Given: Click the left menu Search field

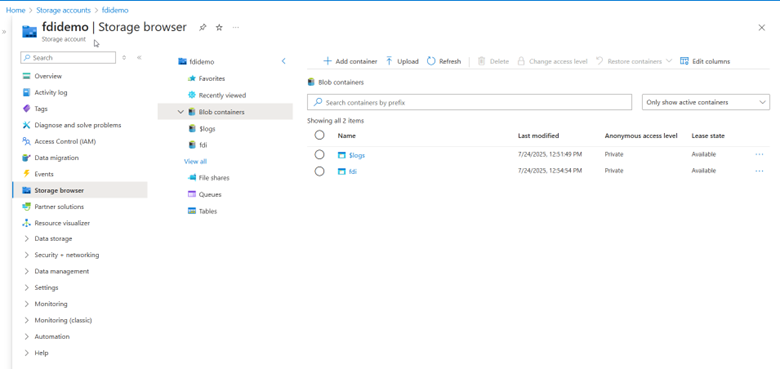Looking at the screenshot, I should [68, 58].
